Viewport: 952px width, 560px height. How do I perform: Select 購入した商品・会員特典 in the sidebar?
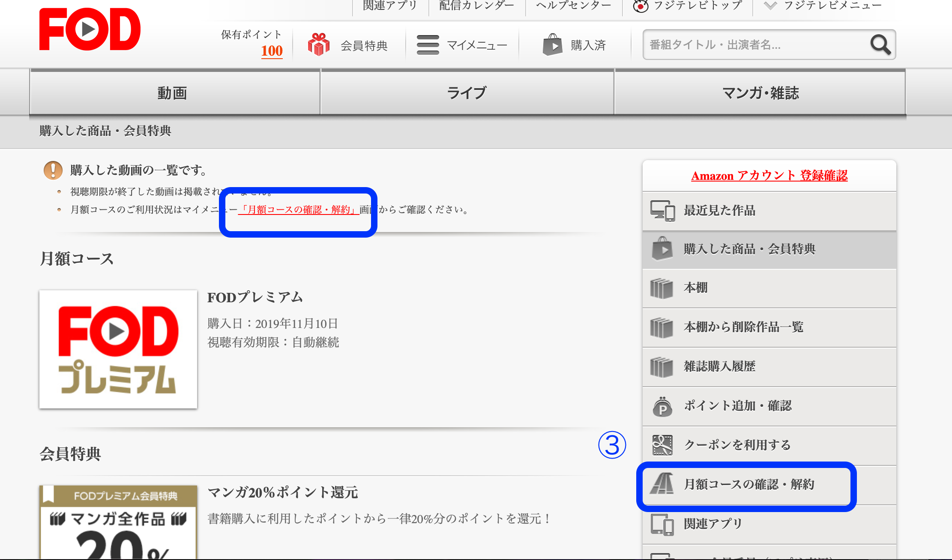pyautogui.click(x=769, y=250)
